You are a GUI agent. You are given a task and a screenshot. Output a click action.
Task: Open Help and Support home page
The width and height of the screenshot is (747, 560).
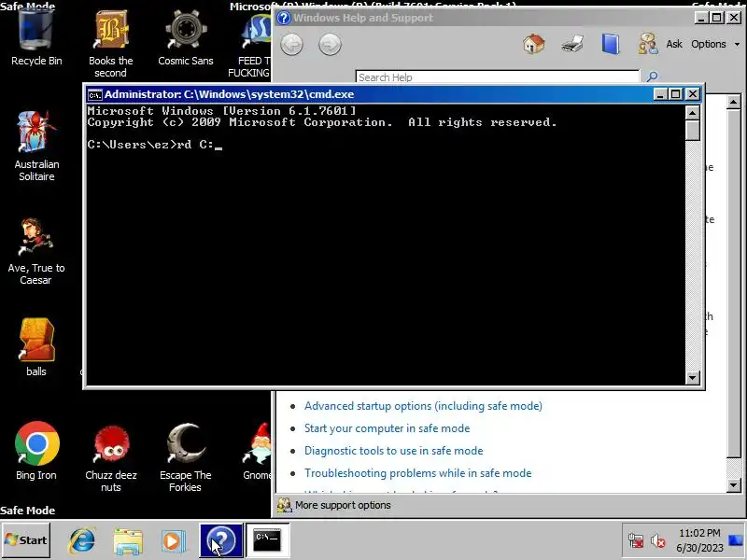coord(533,44)
